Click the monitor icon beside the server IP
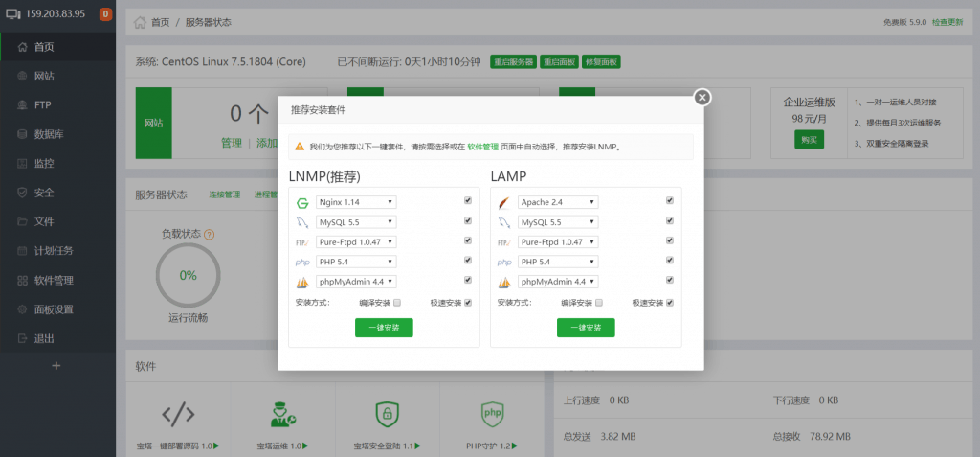 [x=13, y=13]
